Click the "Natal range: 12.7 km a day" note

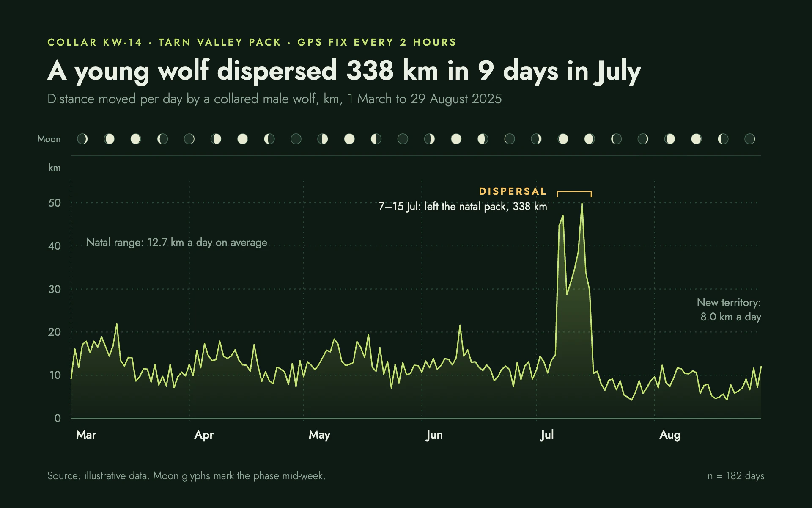tap(177, 243)
